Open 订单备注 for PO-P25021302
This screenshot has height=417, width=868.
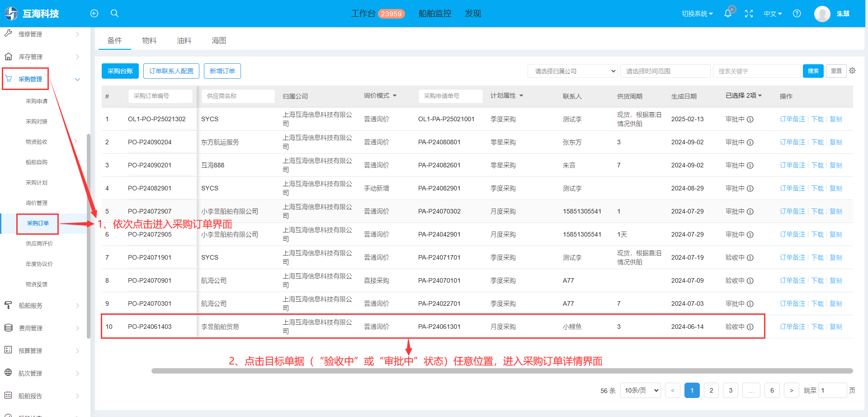(x=793, y=119)
